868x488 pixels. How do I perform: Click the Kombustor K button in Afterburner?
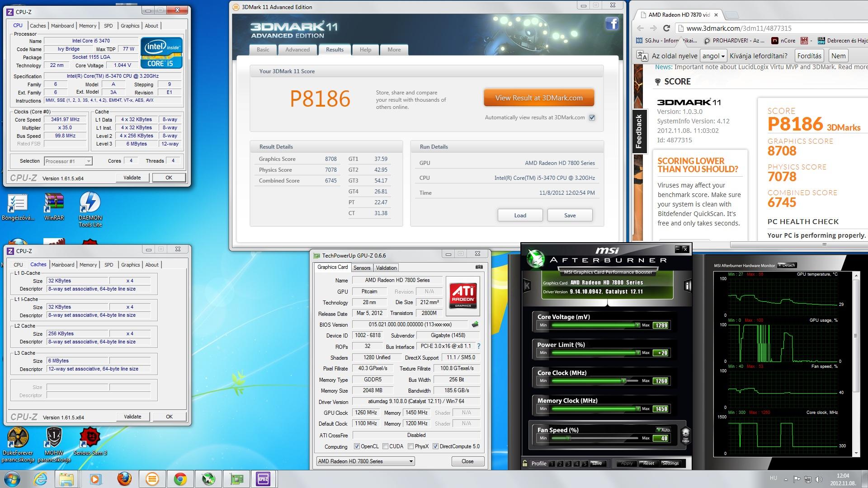[x=527, y=286]
